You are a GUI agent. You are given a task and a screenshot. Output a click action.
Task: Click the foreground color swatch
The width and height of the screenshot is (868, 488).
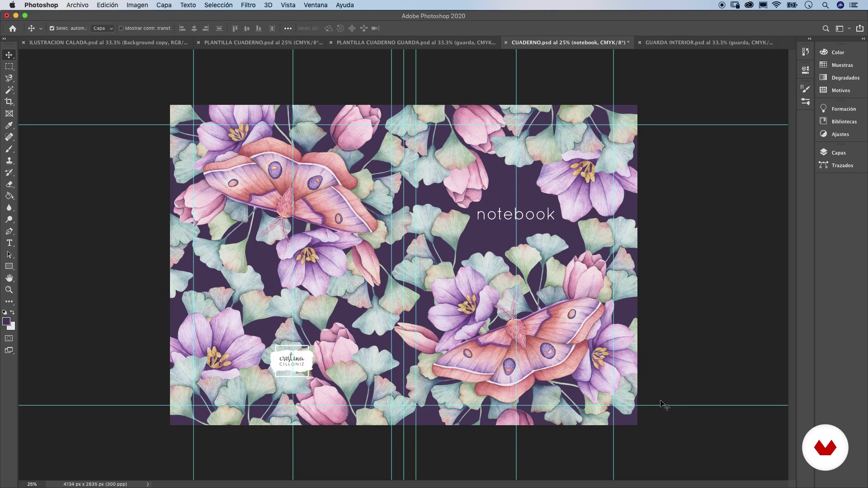click(5, 321)
